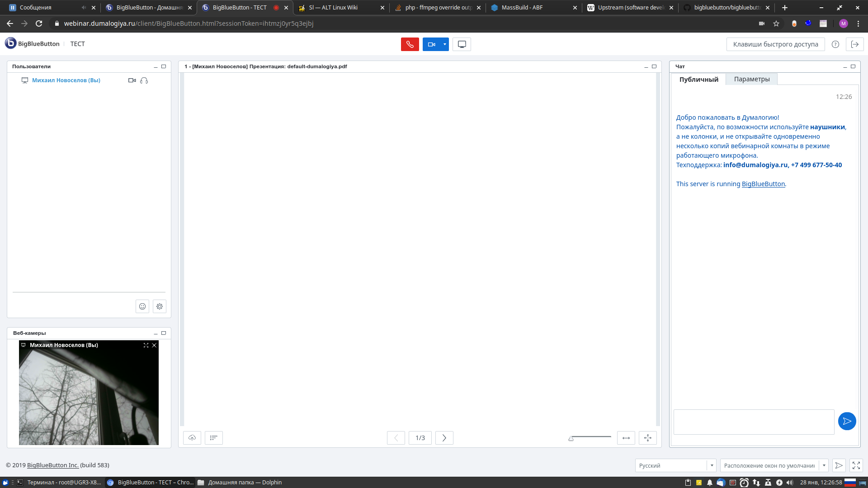Follow the BigBlueButton link in chat
The image size is (868, 488).
pyautogui.click(x=763, y=183)
